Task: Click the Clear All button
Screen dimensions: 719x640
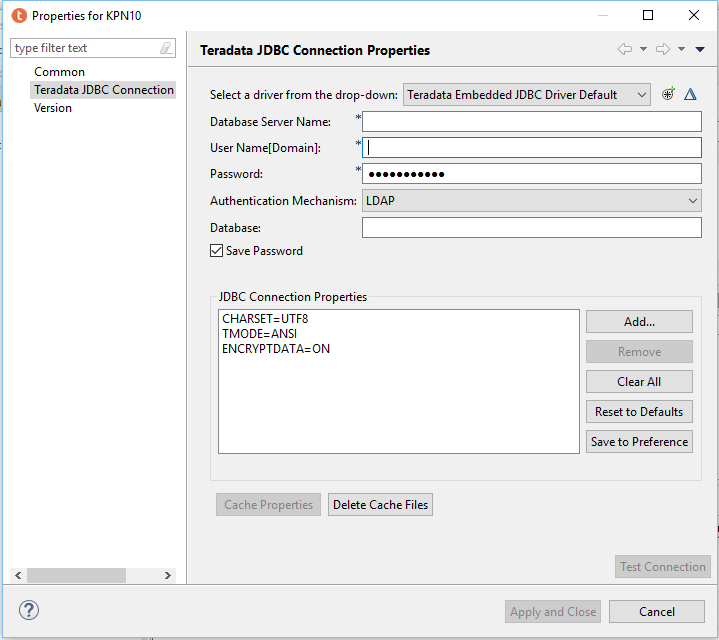Action: pos(639,382)
